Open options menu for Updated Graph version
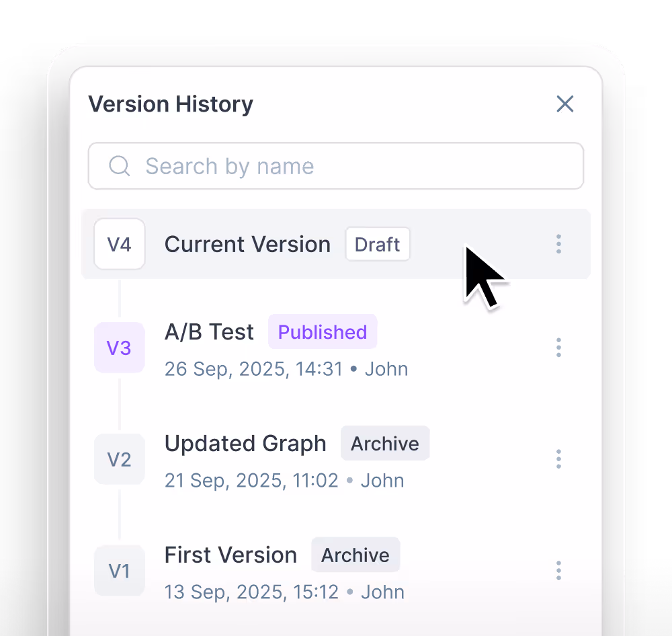672x636 pixels. click(558, 459)
